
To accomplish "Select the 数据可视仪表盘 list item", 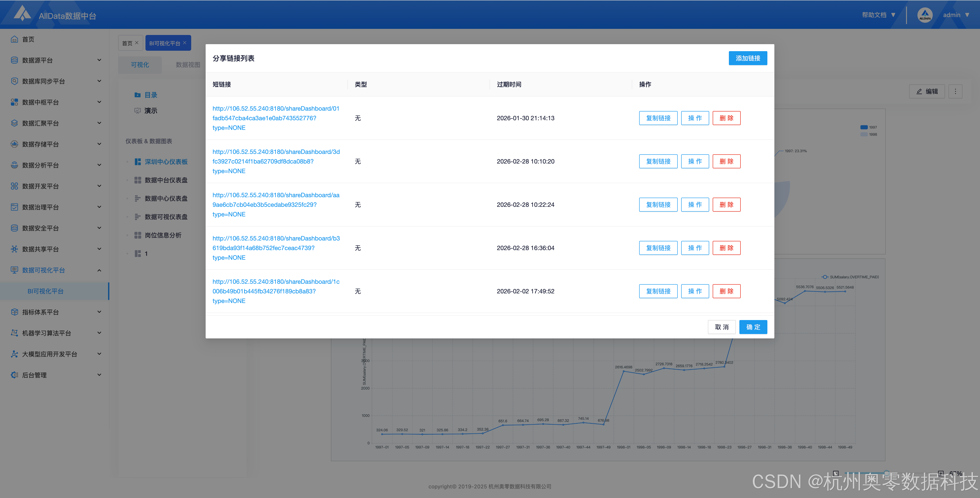I will [x=166, y=217].
